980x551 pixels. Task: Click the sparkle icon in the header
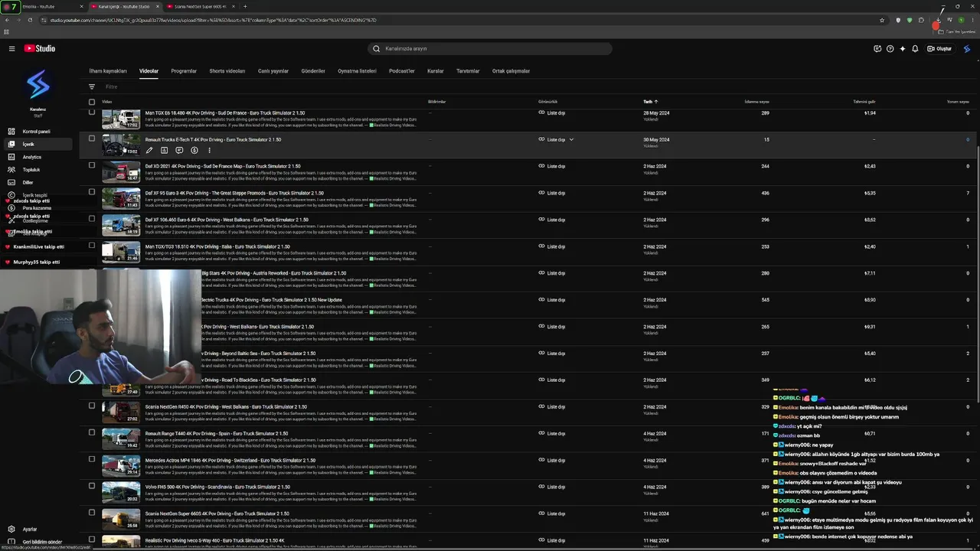click(903, 48)
